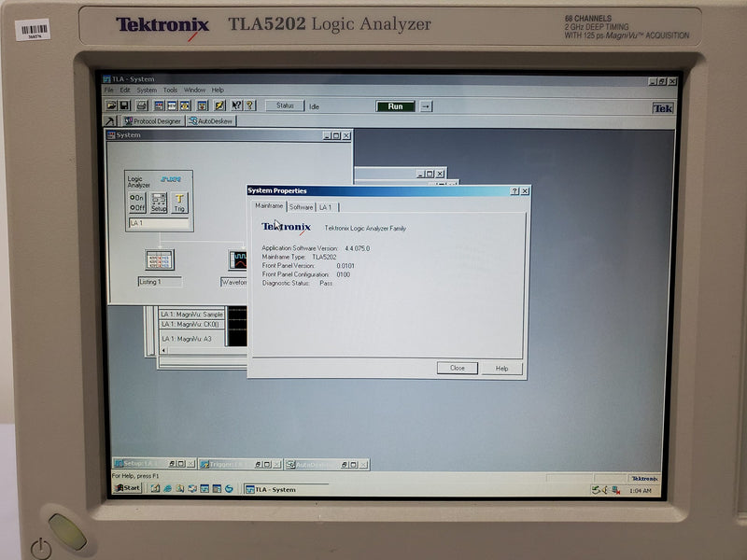Image resolution: width=747 pixels, height=560 pixels.
Task: Open the Trig trigger setup icon
Action: (x=179, y=203)
